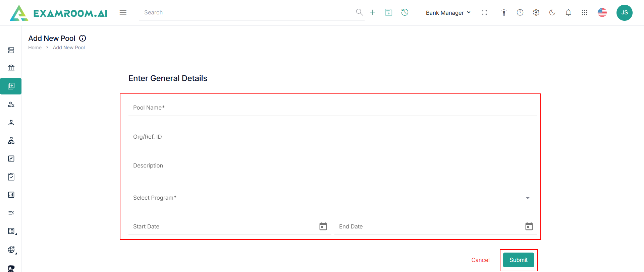
Task: Open accessibility options icon
Action: tap(504, 12)
